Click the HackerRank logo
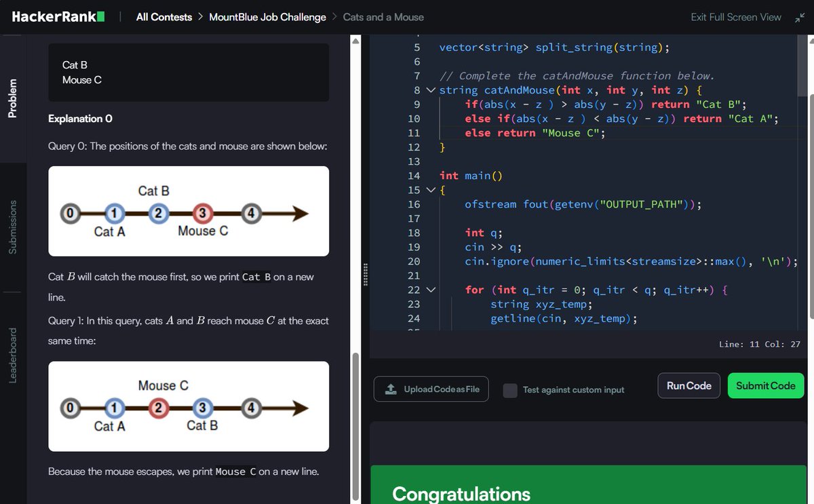 (58, 17)
